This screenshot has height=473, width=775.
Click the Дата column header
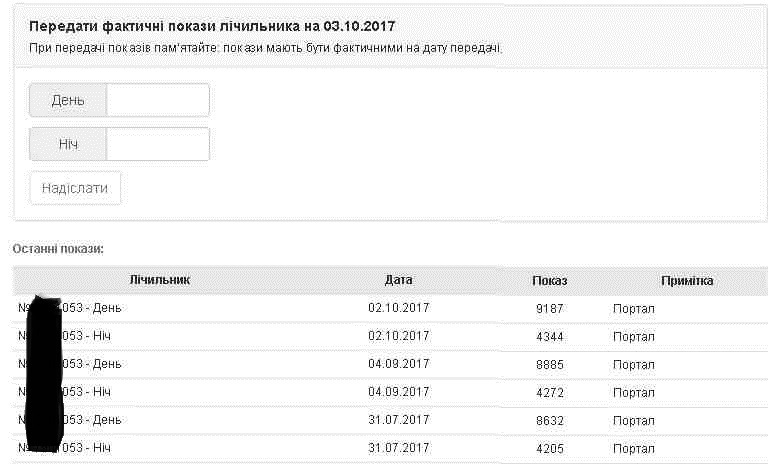[398, 280]
